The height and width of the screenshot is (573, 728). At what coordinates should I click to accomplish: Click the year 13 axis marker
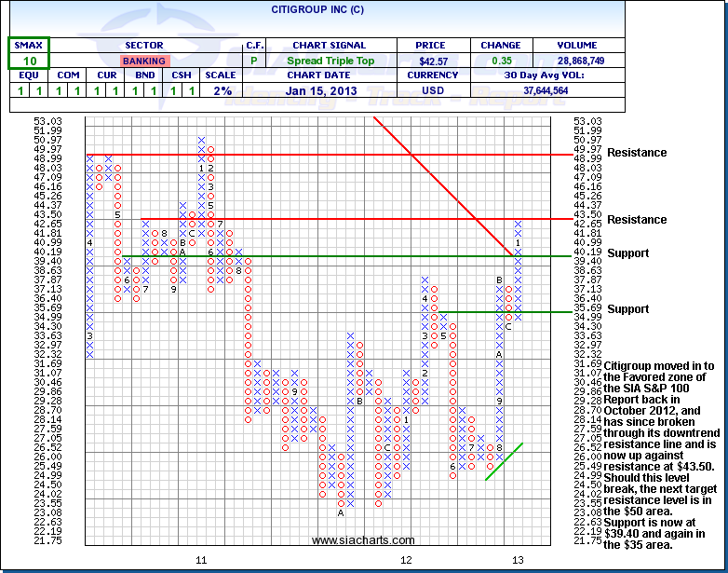tap(518, 560)
